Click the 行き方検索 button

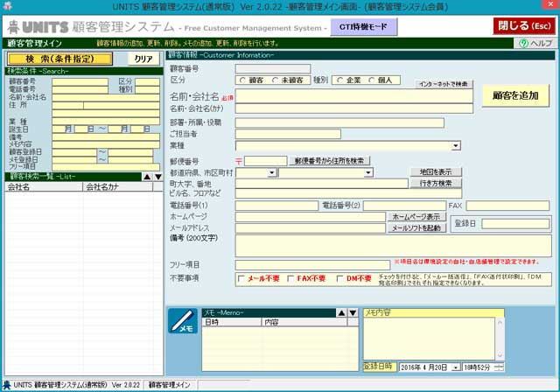point(436,184)
